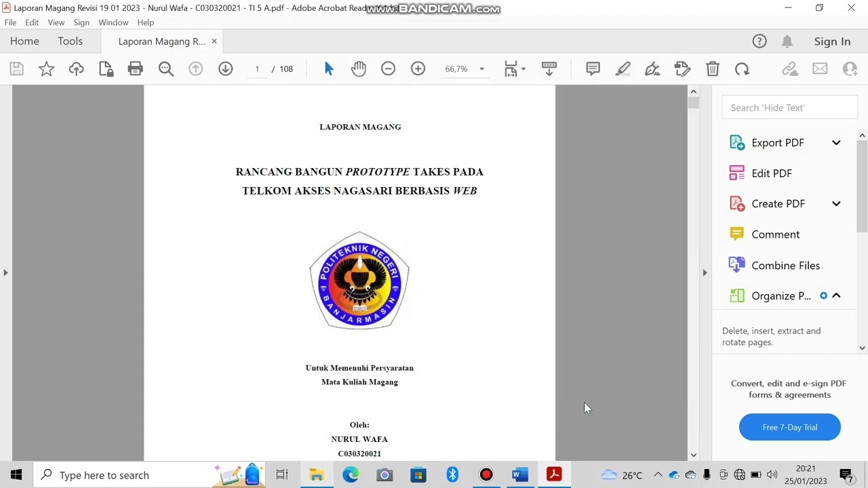Send the file by email icon

[x=820, y=68]
